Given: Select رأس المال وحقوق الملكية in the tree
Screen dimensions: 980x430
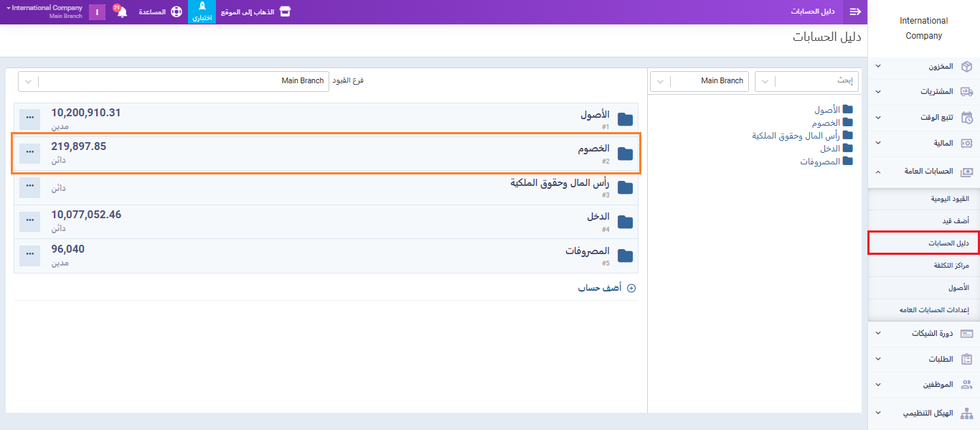Looking at the screenshot, I should [796, 135].
